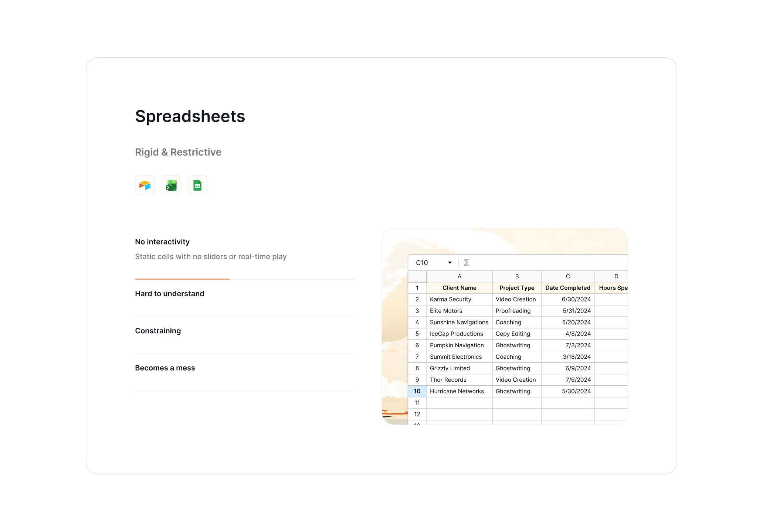Click the Date Completed header cell
Viewport: 763px width, 532px height.
click(568, 288)
